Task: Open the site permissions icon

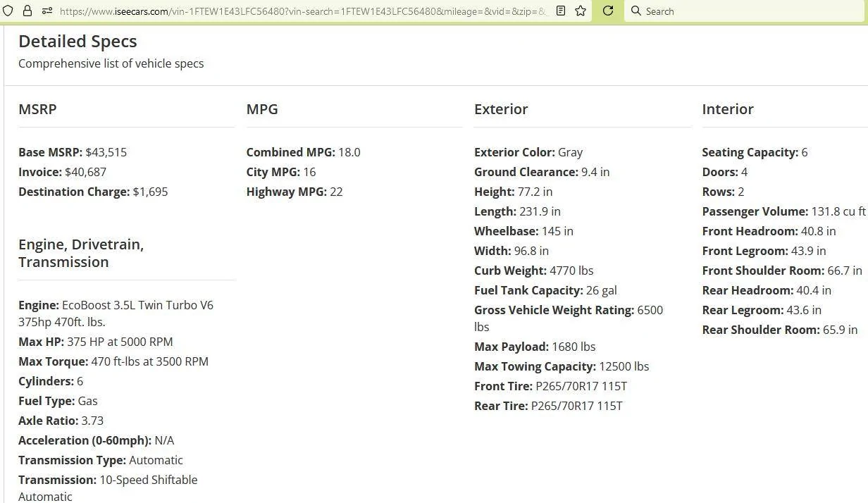Action: 46,11
